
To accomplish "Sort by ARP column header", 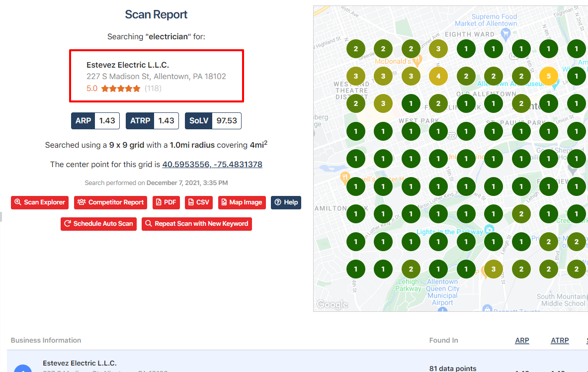I will coord(522,341).
